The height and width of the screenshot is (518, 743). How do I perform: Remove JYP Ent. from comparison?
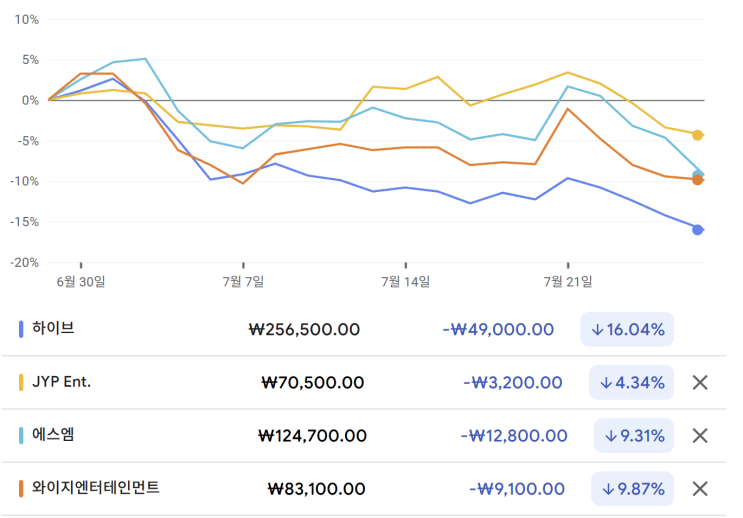click(x=700, y=382)
